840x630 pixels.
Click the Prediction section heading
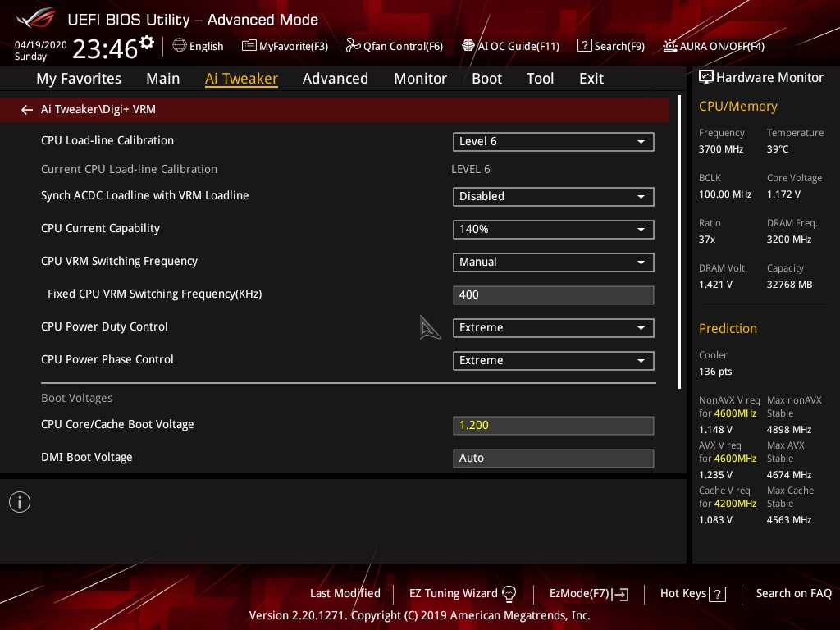coord(728,328)
